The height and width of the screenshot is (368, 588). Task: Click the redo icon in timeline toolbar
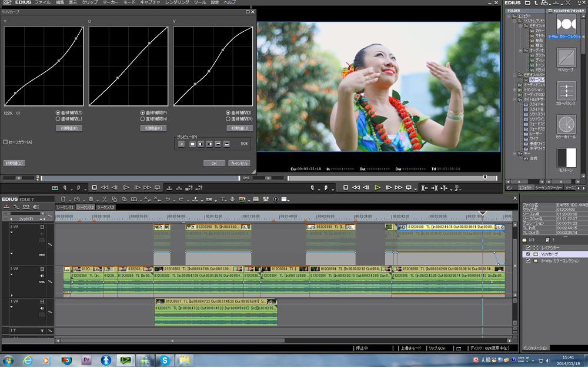pyautogui.click(x=181, y=200)
